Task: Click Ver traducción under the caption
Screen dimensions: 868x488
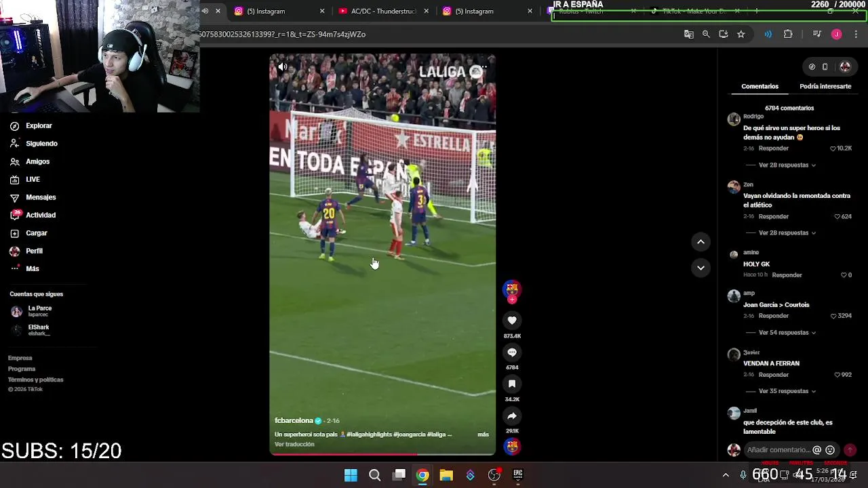Action: point(294,445)
